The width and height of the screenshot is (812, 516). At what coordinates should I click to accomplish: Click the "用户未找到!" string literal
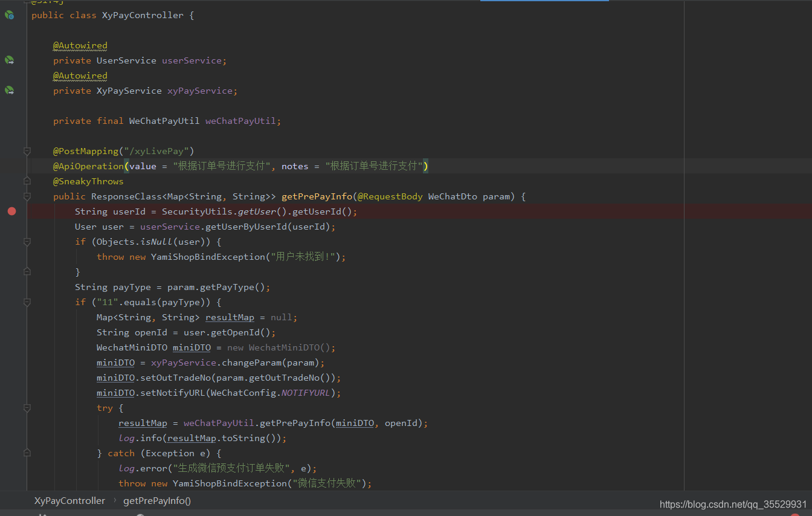[x=303, y=257]
